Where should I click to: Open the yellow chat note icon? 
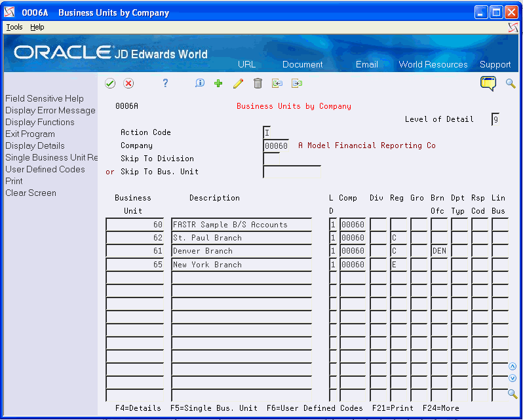488,83
